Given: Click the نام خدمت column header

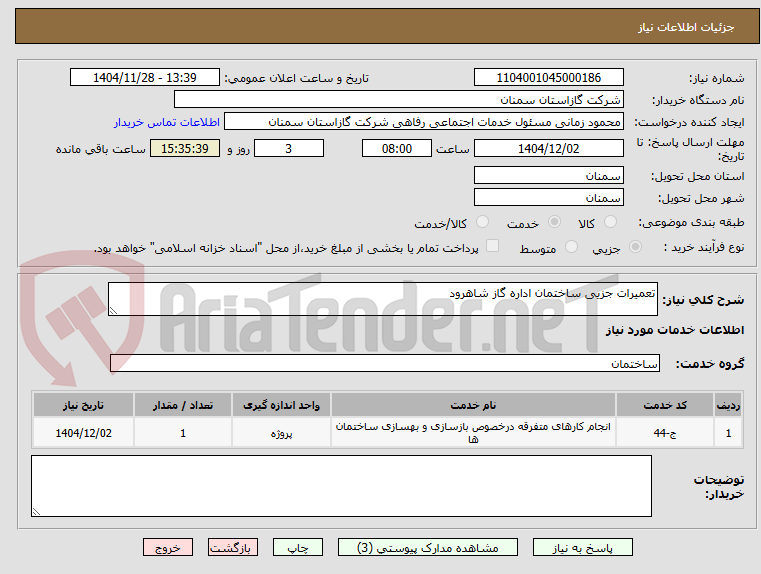Looking at the screenshot, I should pyautogui.click(x=473, y=405).
